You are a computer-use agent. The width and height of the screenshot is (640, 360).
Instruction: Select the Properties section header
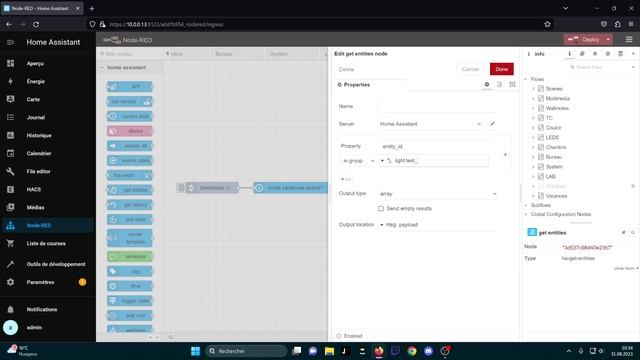pos(353,85)
